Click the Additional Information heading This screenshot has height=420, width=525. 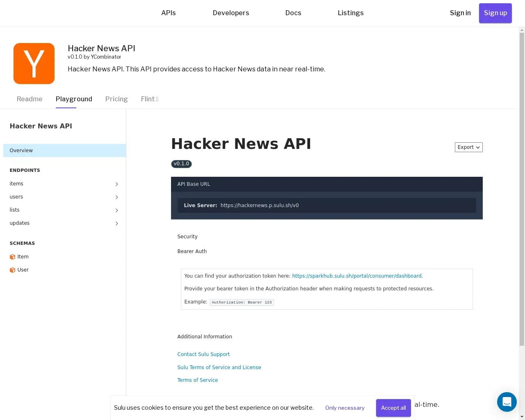point(205,337)
